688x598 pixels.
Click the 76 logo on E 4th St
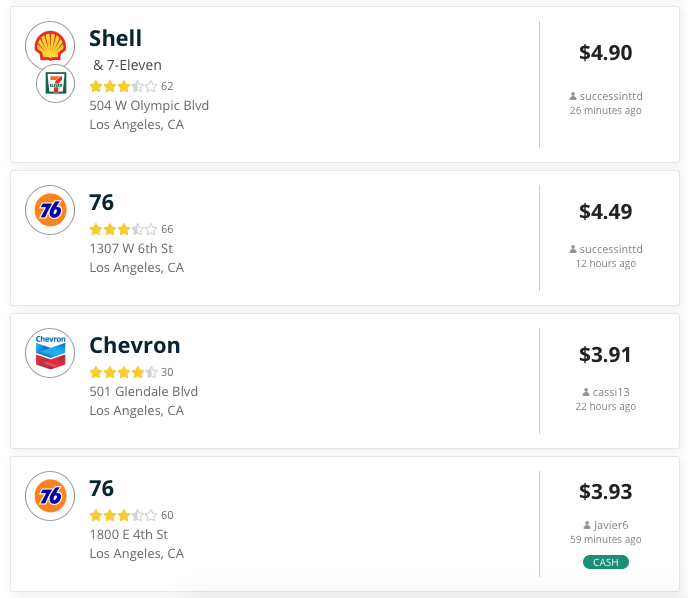(50, 496)
